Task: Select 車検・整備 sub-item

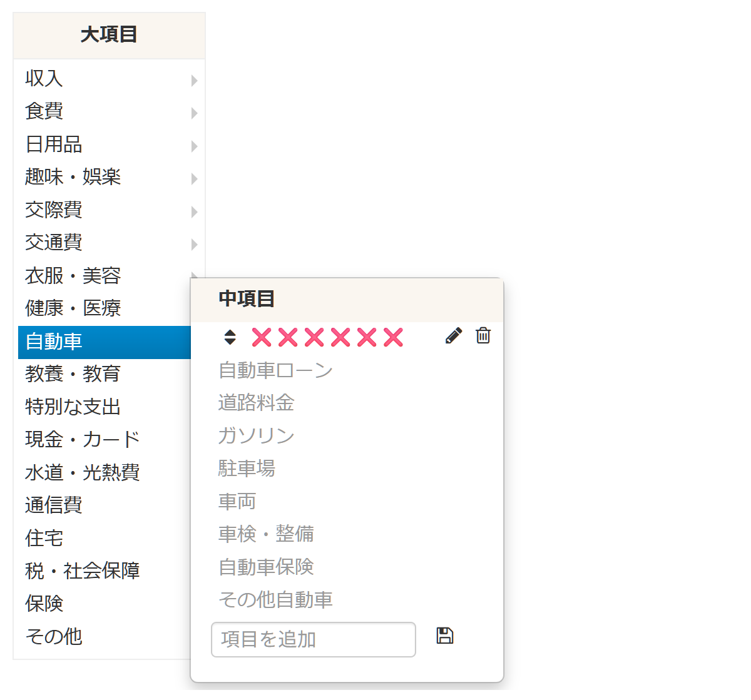Action: coord(266,534)
